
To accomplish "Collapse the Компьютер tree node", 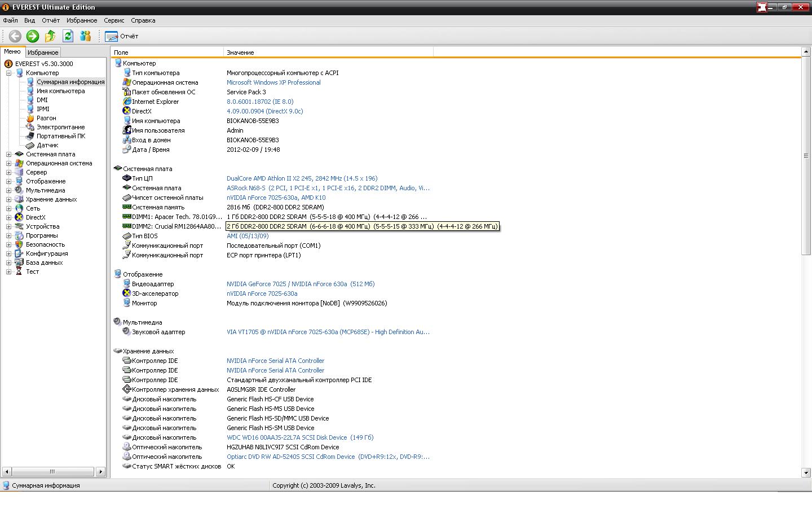I will coord(8,73).
